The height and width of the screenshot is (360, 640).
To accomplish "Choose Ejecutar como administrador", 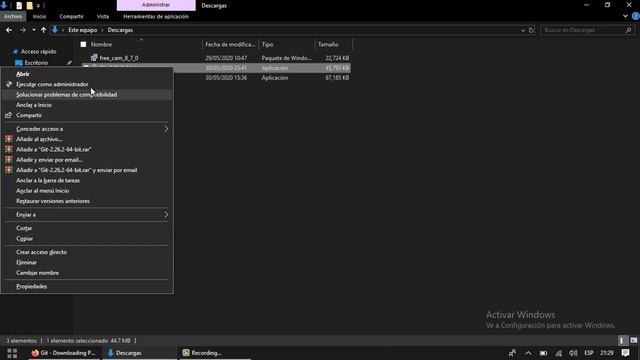I will pyautogui.click(x=52, y=84).
